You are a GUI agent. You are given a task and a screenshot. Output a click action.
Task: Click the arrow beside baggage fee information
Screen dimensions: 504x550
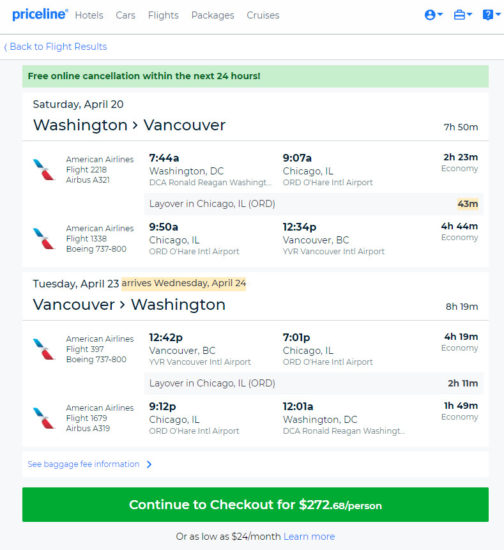pyautogui.click(x=149, y=464)
